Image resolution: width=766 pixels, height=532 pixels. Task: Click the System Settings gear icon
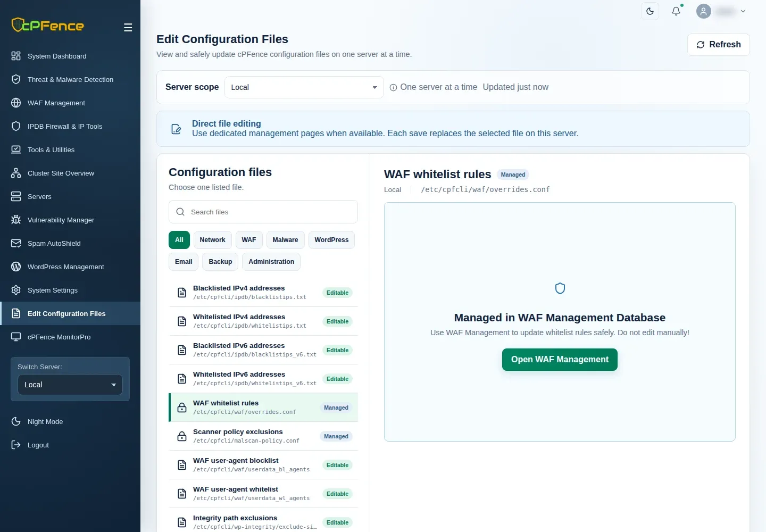(x=16, y=290)
